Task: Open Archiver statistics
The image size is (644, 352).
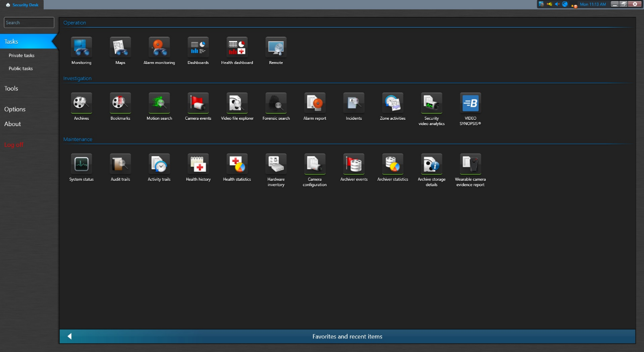Action: pyautogui.click(x=392, y=168)
